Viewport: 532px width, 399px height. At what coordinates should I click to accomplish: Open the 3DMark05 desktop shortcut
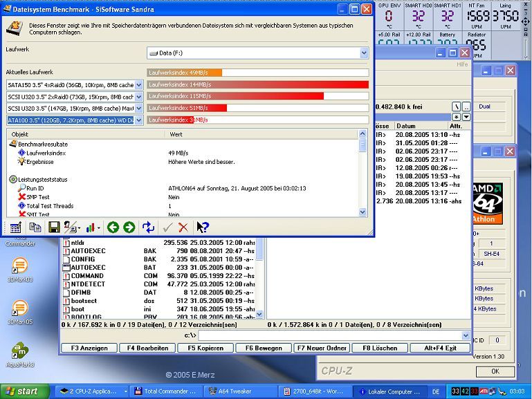click(20, 313)
